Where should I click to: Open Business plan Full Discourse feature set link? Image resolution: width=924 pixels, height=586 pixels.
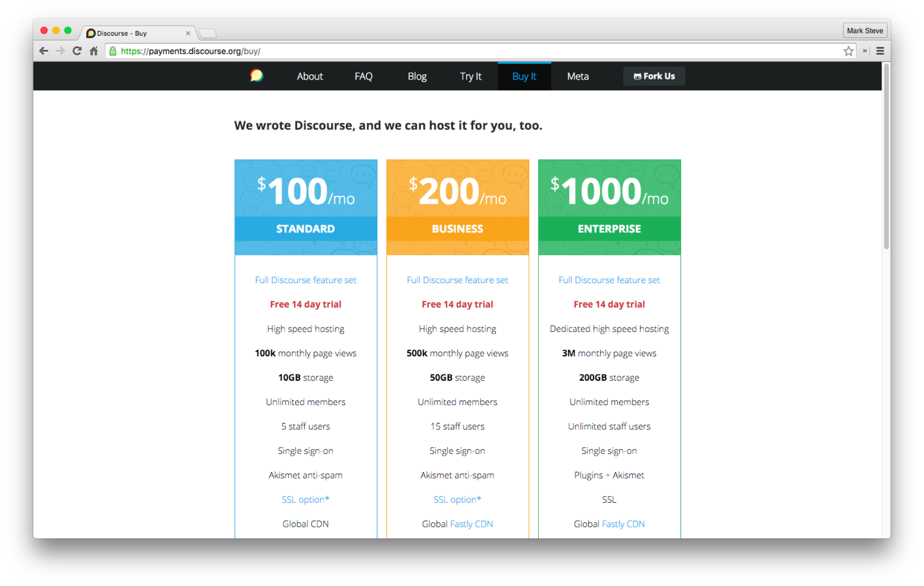(x=457, y=280)
